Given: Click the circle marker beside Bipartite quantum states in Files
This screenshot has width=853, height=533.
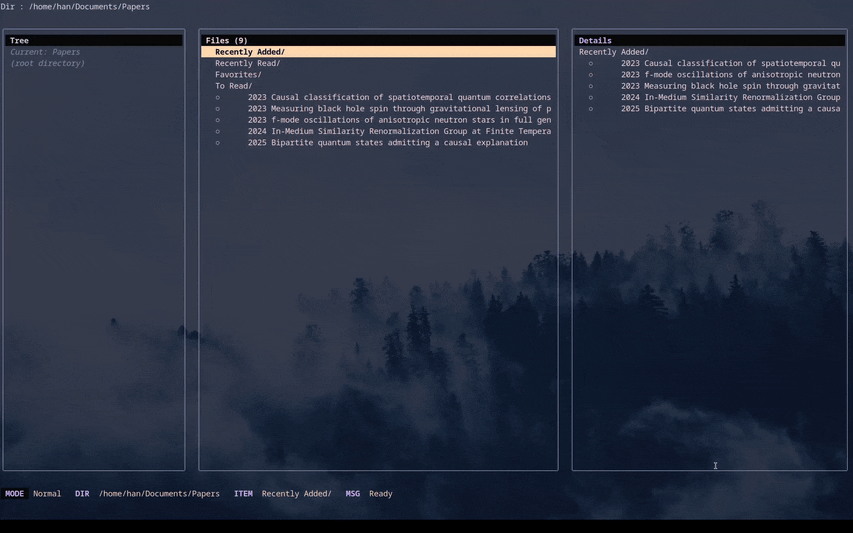Looking at the screenshot, I should pyautogui.click(x=218, y=142).
